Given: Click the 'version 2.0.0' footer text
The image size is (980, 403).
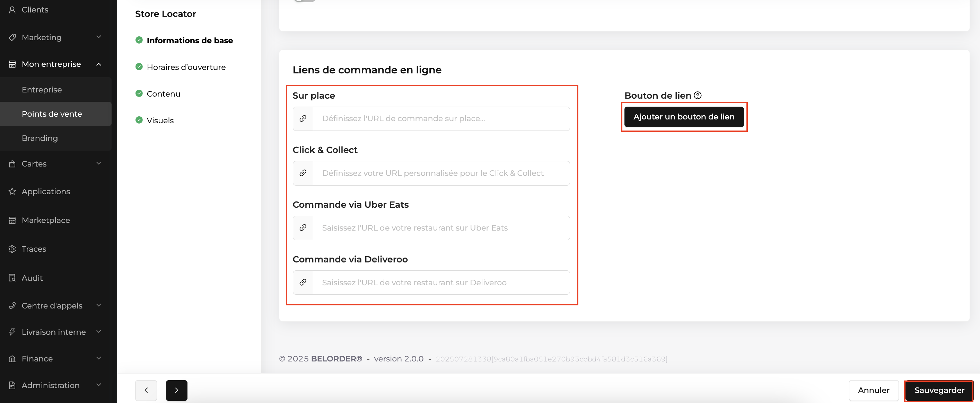Looking at the screenshot, I should pos(399,359).
